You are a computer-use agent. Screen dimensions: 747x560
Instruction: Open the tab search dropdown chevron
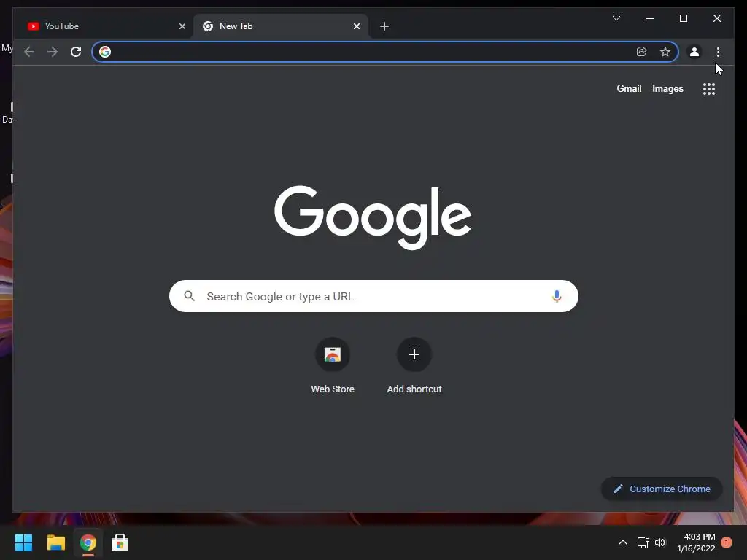(616, 18)
